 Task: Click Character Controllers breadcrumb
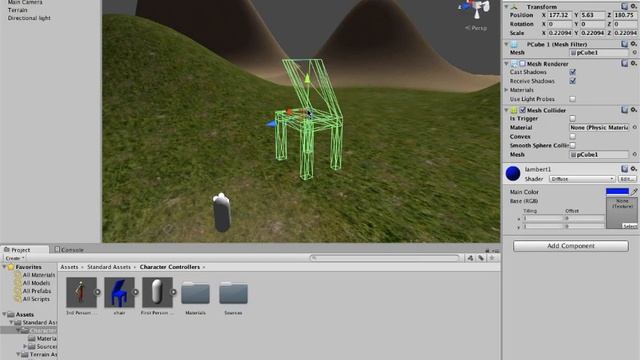tap(170, 267)
